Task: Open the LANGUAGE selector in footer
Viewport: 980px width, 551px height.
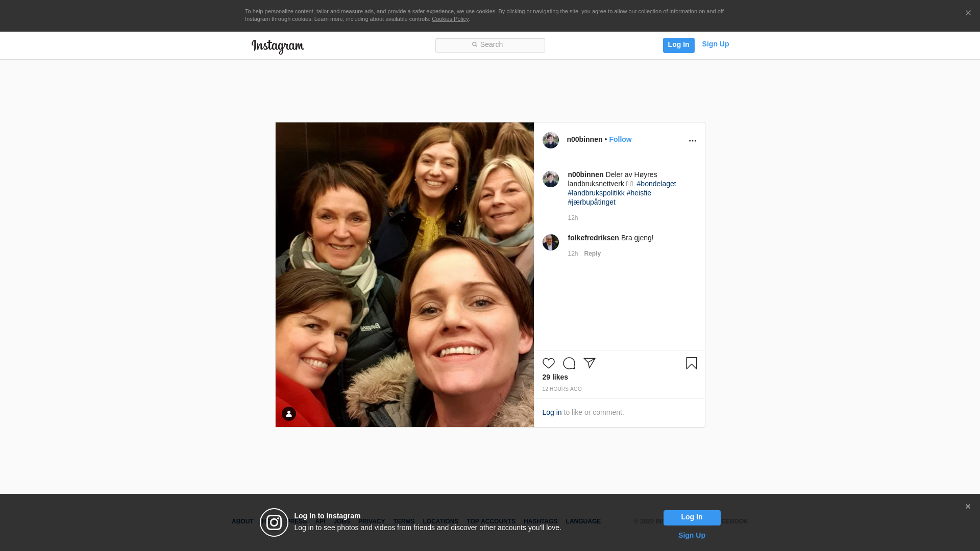Action: (x=583, y=521)
